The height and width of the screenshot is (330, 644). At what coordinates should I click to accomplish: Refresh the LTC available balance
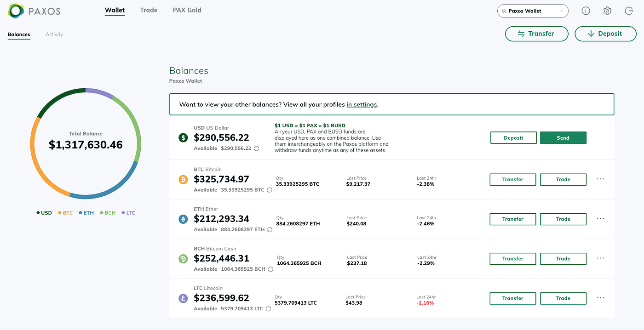click(x=268, y=309)
